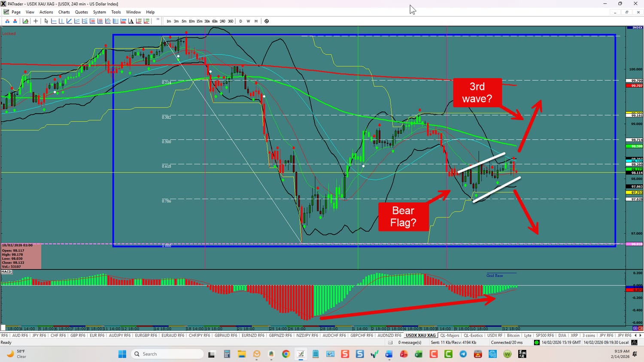Open the AUDJPY RF6 tab

[x=120, y=335]
